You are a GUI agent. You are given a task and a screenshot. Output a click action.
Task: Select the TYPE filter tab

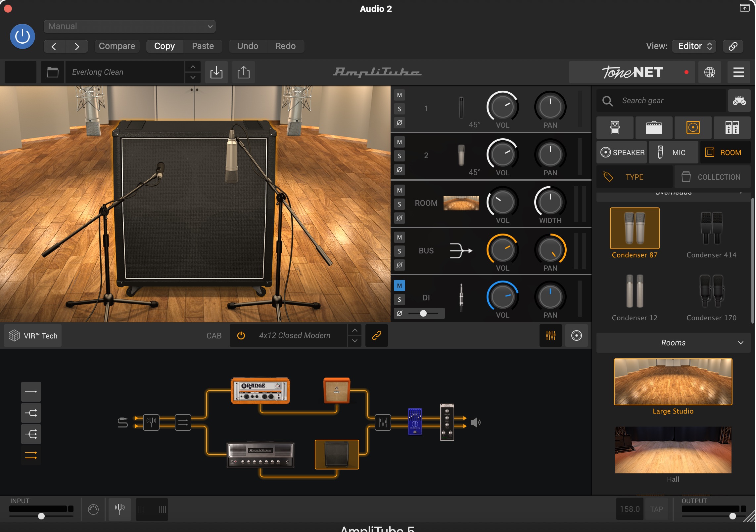[634, 177]
